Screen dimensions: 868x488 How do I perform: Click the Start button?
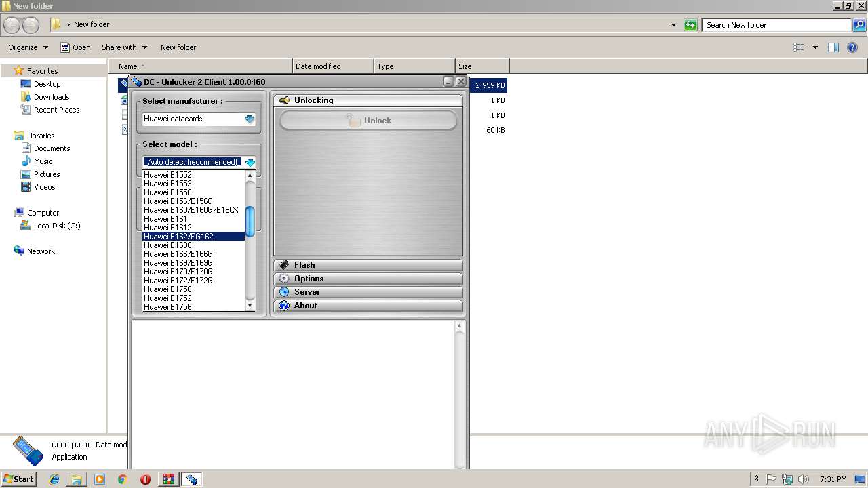pos(19,479)
